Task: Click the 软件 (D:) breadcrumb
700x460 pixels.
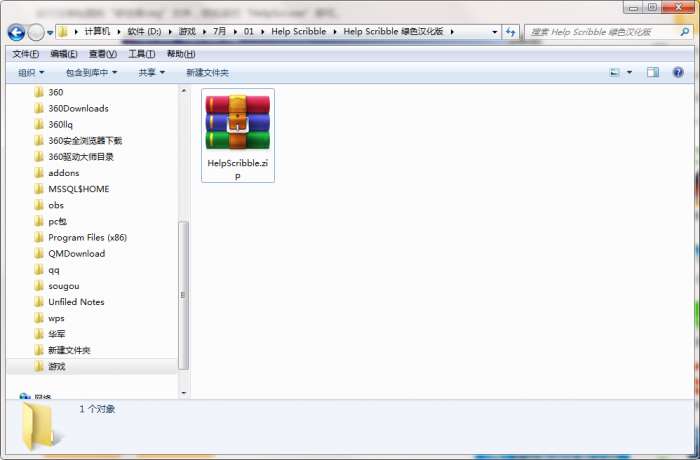Action: coord(144,31)
